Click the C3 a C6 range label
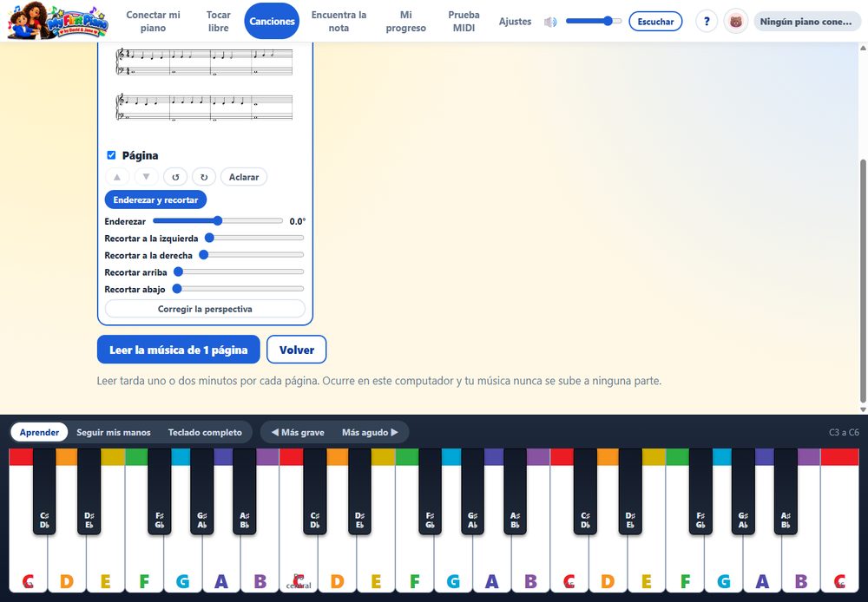Viewport: 868px width, 602px height. (x=844, y=432)
